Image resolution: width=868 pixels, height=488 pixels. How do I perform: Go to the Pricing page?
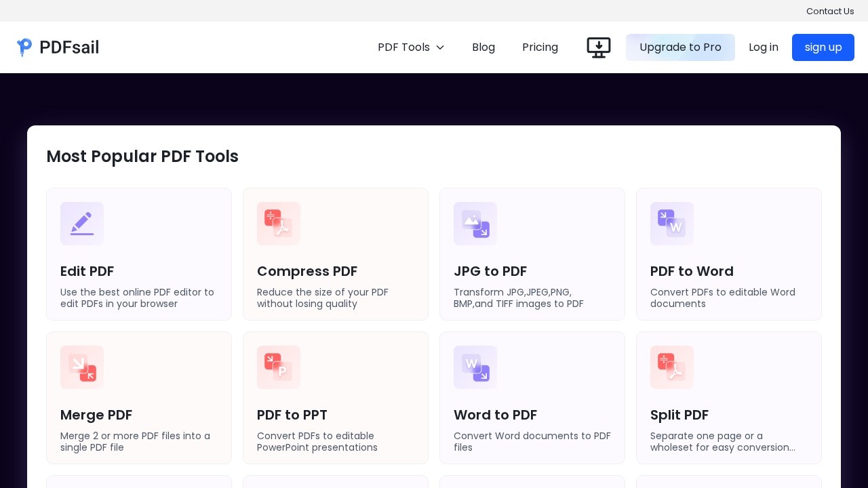(540, 47)
